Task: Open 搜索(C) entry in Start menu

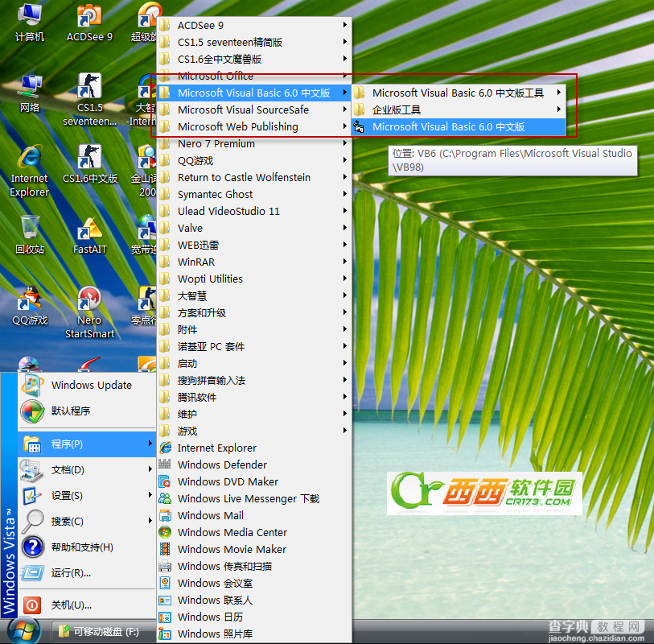Action: [87, 522]
